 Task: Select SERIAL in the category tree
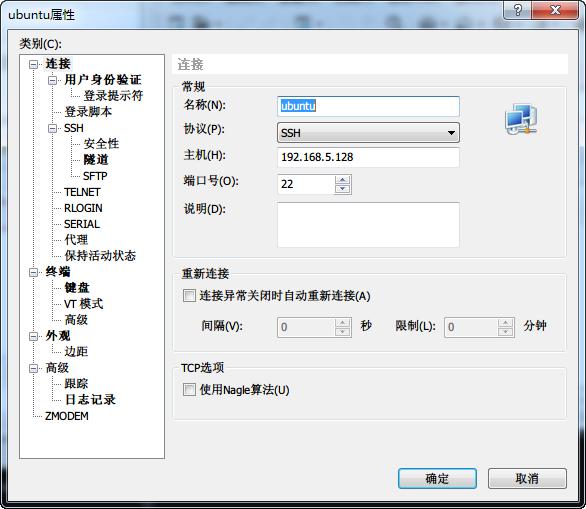click(82, 224)
